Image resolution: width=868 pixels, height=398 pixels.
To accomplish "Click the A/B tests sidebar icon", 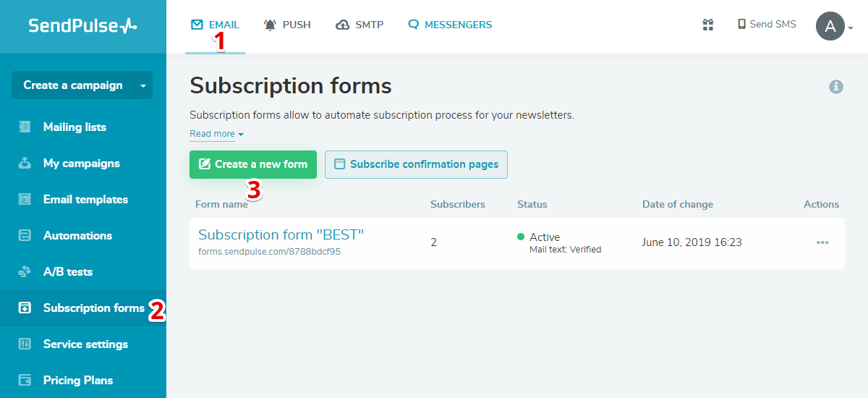I will click(25, 272).
